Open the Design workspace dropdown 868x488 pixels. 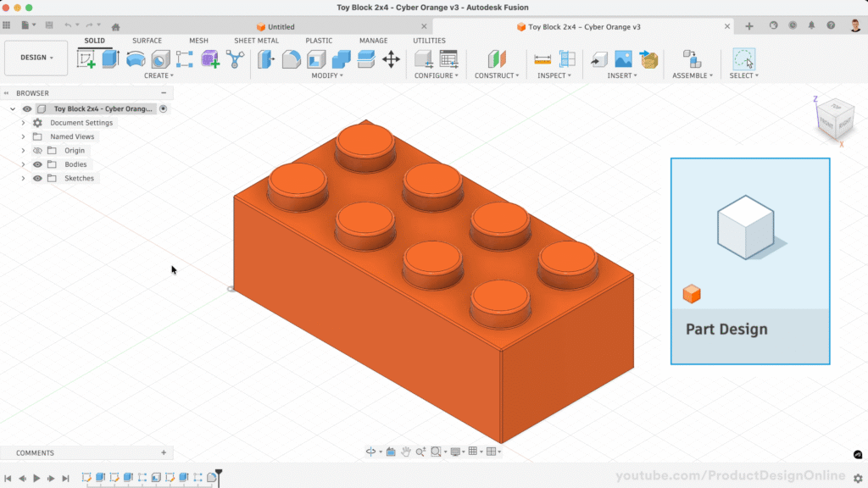[x=36, y=58]
